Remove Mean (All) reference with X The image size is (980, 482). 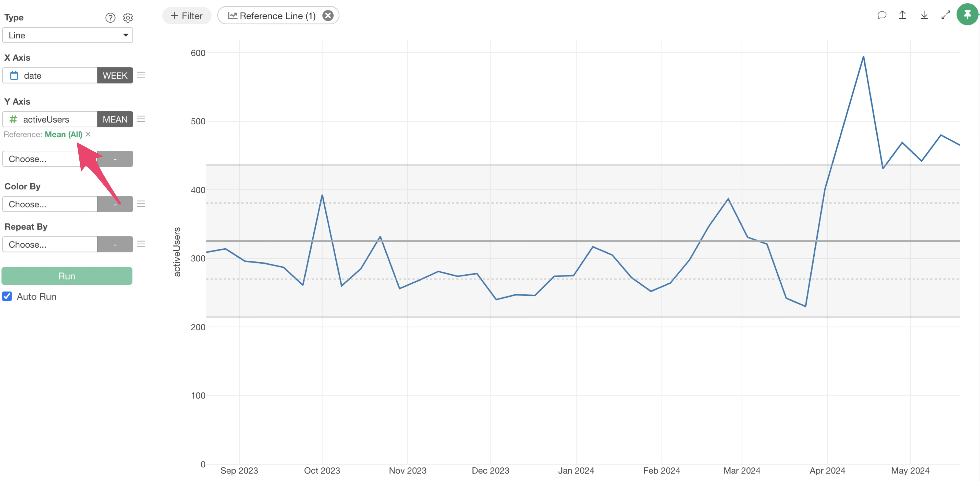[88, 134]
